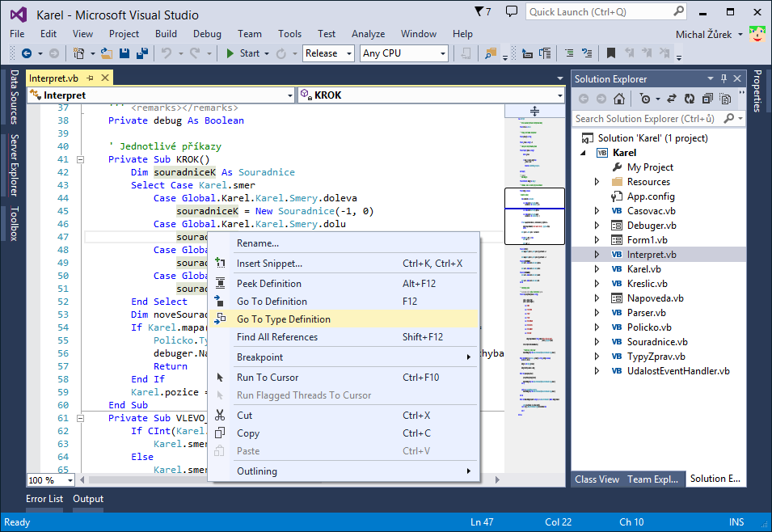Sync with Active Document in Solution Explorer
Image resolution: width=772 pixels, height=532 pixels.
pyautogui.click(x=672, y=98)
